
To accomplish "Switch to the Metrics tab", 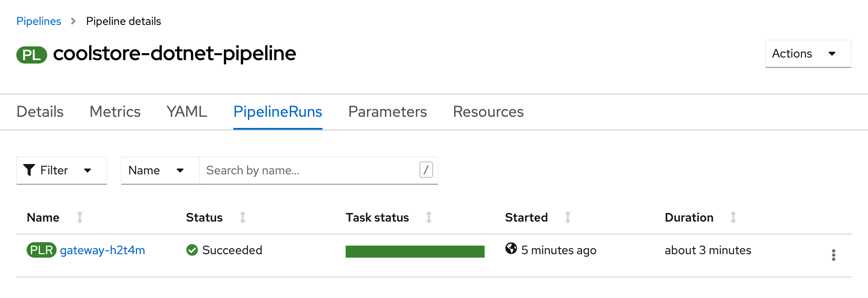I will point(115,112).
